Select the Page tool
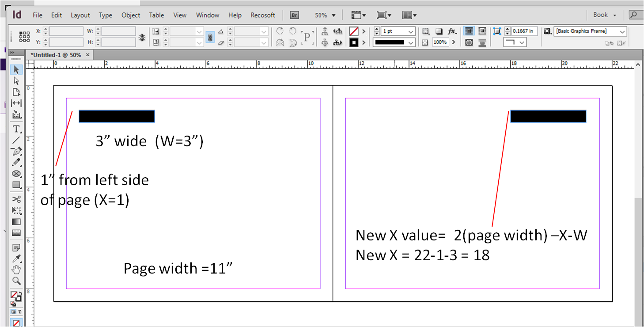This screenshot has width=644, height=327. [x=16, y=92]
